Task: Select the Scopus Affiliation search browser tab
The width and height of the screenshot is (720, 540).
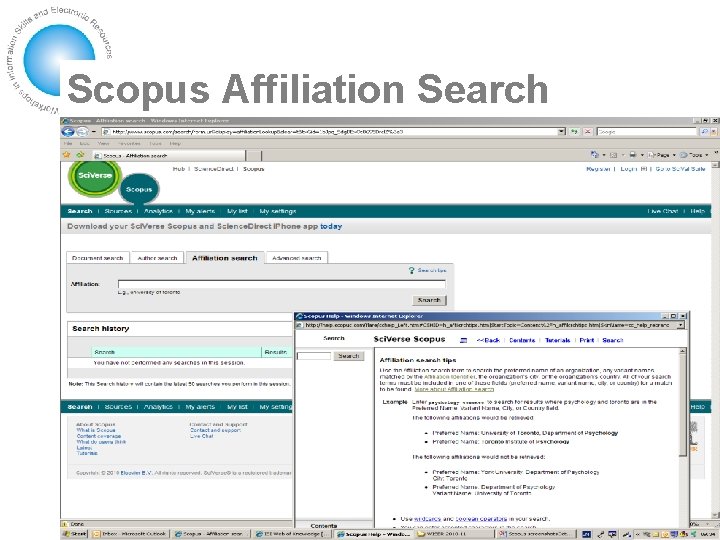Action: click(169, 156)
